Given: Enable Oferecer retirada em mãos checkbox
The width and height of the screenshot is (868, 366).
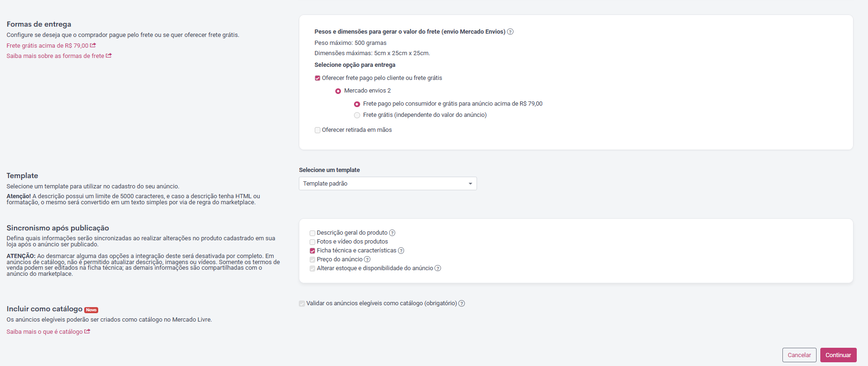Looking at the screenshot, I should pyautogui.click(x=318, y=130).
